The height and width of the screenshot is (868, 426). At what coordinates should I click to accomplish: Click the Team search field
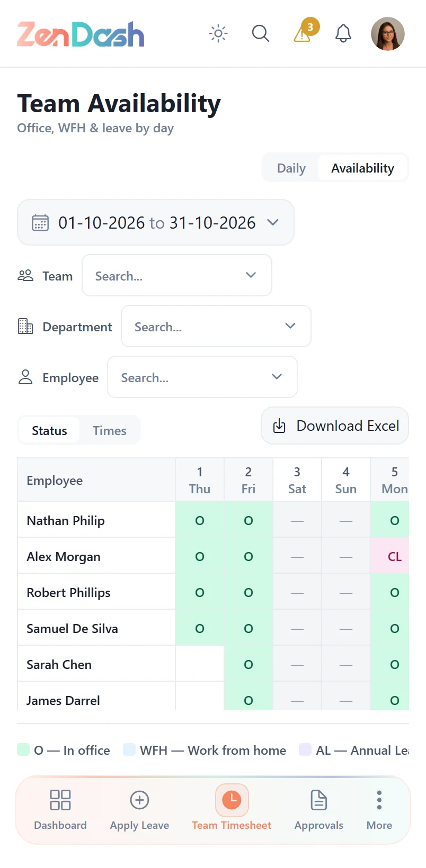coord(177,275)
